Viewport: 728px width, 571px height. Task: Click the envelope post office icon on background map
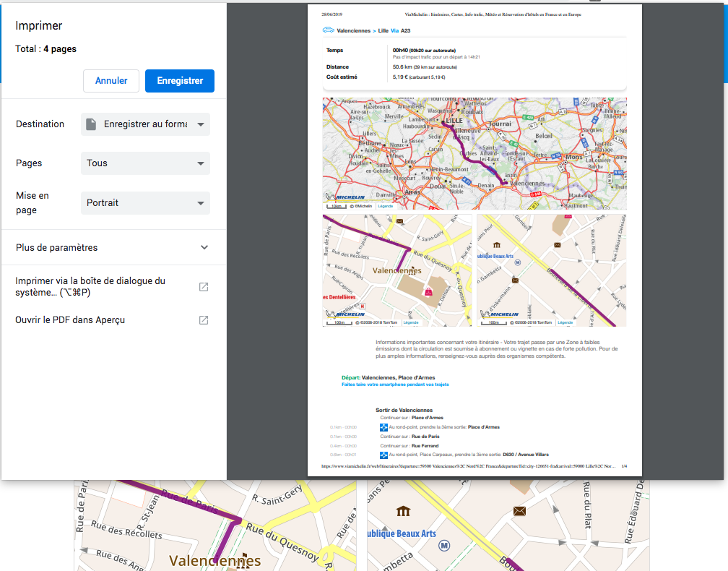(x=519, y=511)
